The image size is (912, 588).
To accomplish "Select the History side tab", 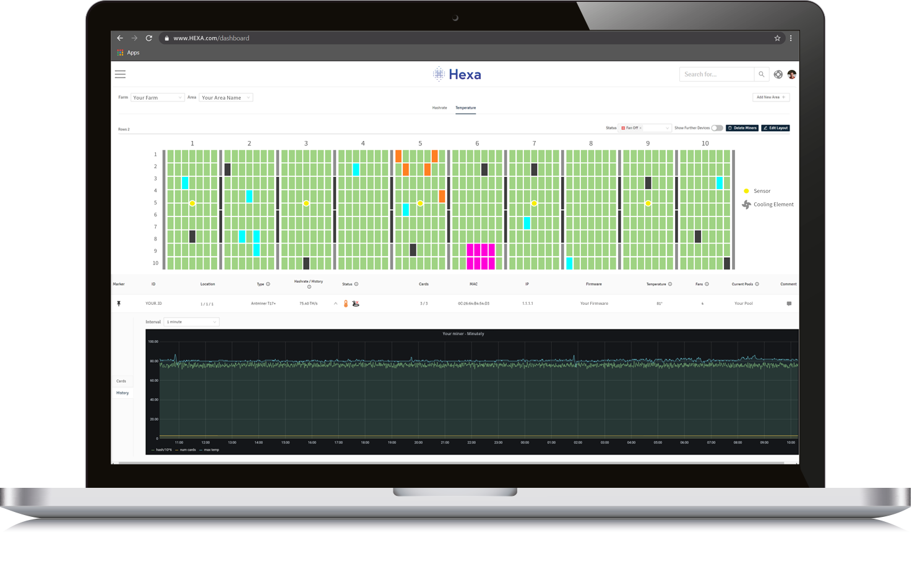I will pos(123,393).
